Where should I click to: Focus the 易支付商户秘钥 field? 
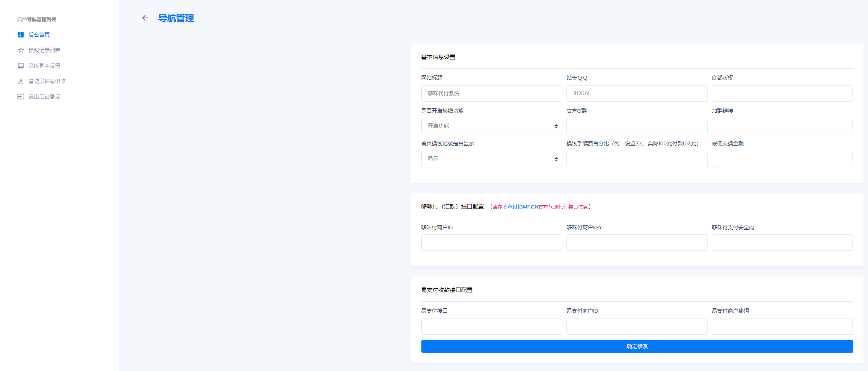point(782,327)
